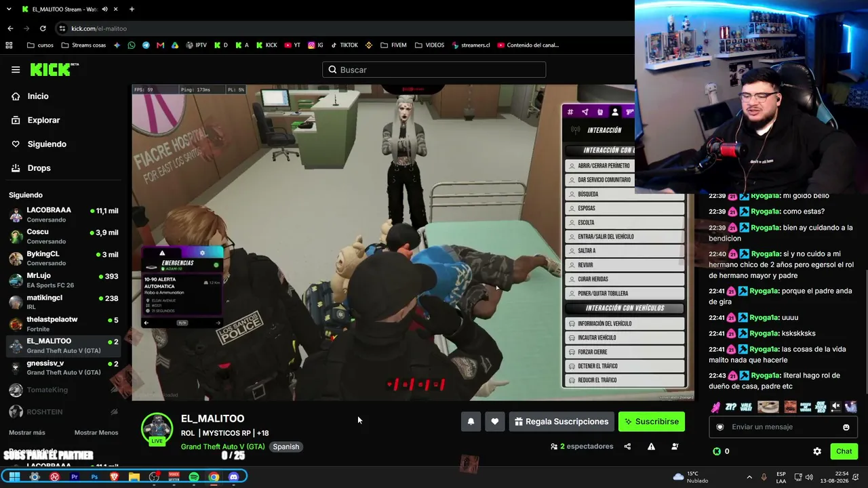The width and height of the screenshot is (868, 488).
Task: Open the matikingcl channel in Siguiendo
Action: (x=64, y=302)
